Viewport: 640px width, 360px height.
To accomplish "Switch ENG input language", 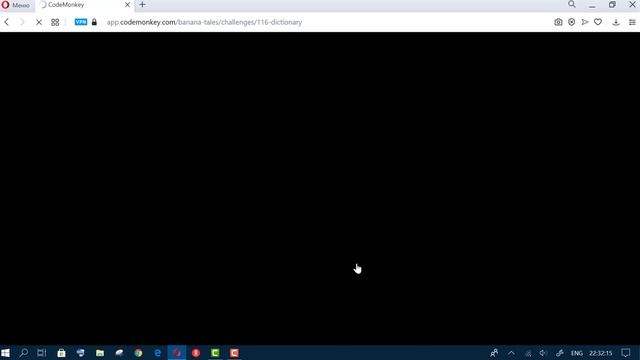I will [577, 353].
